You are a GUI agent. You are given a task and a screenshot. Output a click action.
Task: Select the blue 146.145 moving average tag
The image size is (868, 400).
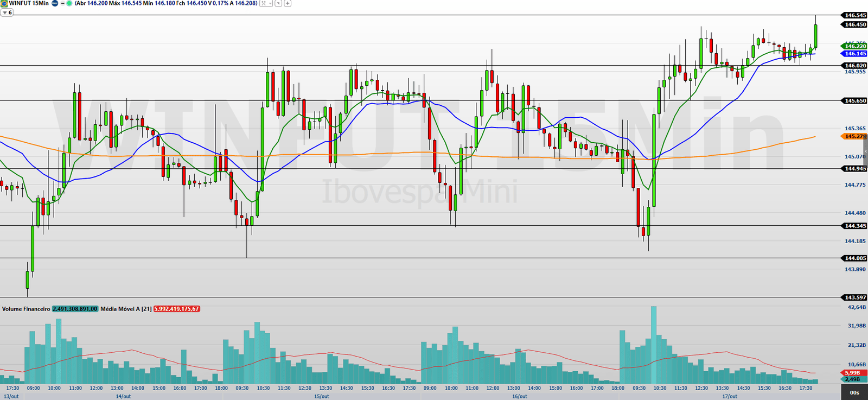tap(855, 54)
